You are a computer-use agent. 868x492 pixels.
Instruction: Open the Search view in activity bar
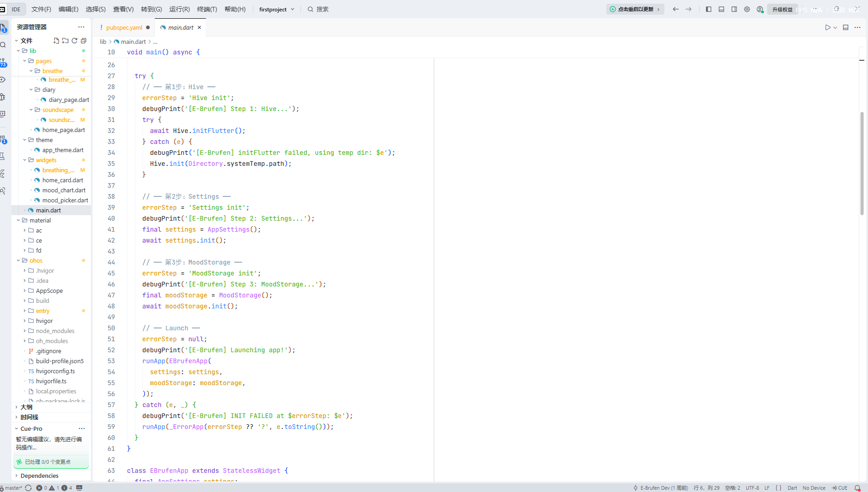coord(3,45)
